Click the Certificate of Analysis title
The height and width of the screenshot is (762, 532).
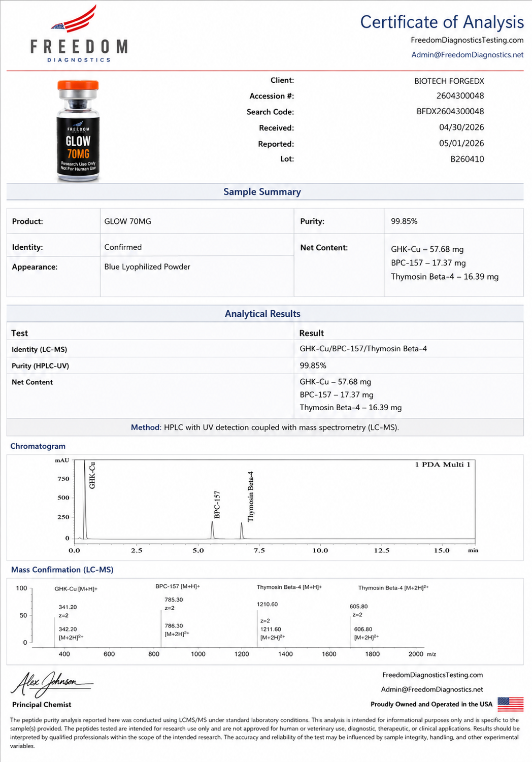click(x=442, y=22)
